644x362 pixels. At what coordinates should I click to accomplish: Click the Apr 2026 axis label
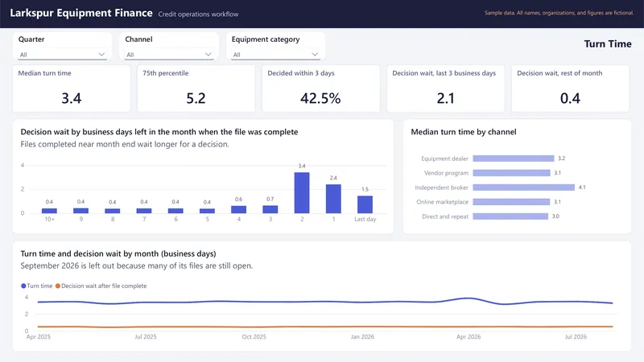[x=469, y=336]
